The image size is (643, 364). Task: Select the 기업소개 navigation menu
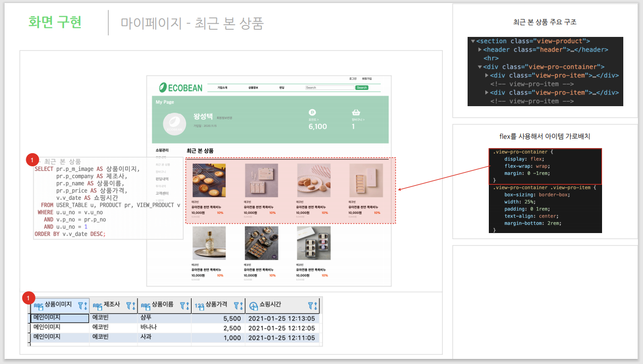tap(223, 87)
